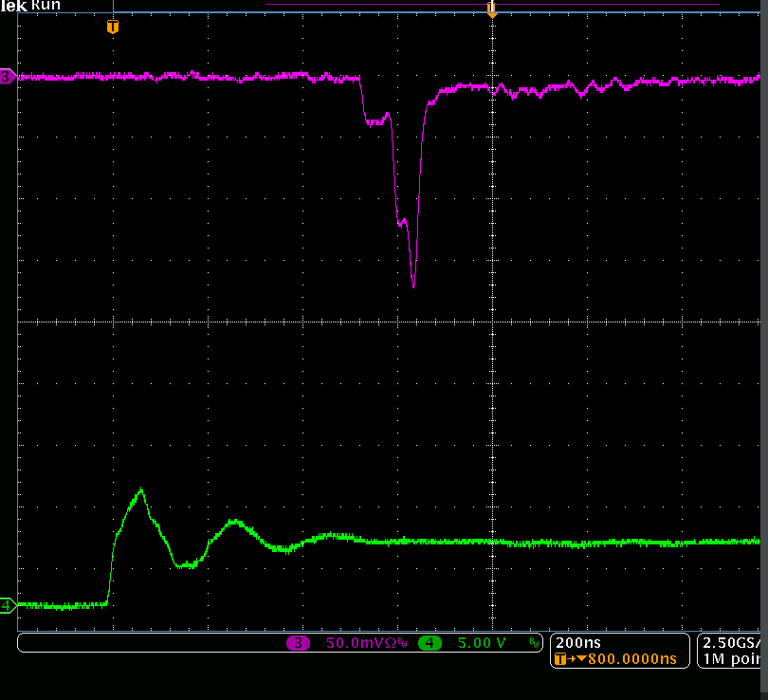
Task: Click the 2.50GS/s sample rate readout
Action: point(731,643)
